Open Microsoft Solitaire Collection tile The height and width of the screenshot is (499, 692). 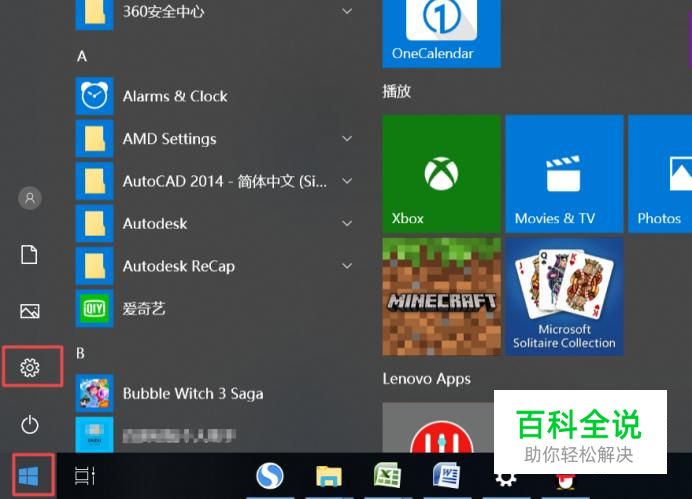click(x=564, y=296)
